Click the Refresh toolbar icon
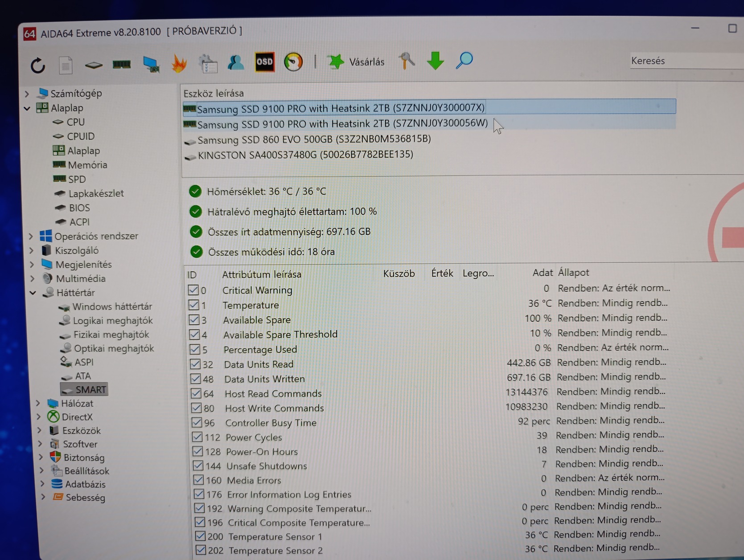Screen dimensions: 744x560 [x=38, y=65]
